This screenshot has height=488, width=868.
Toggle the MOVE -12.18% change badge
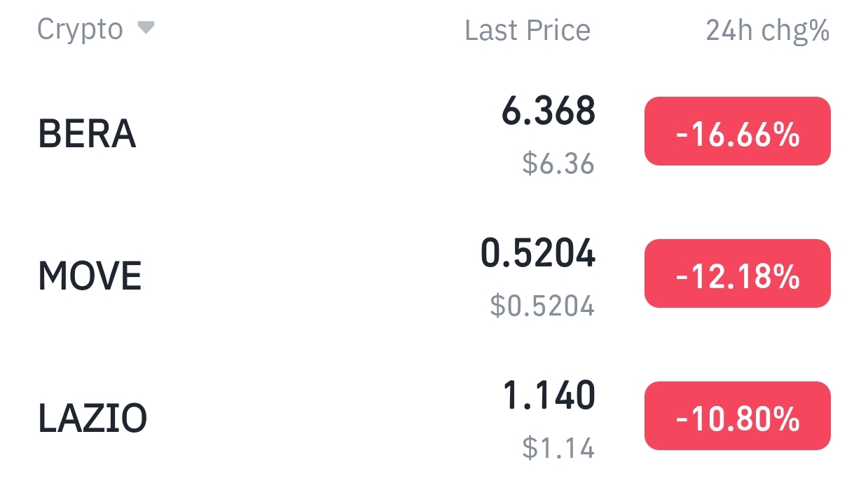click(737, 274)
